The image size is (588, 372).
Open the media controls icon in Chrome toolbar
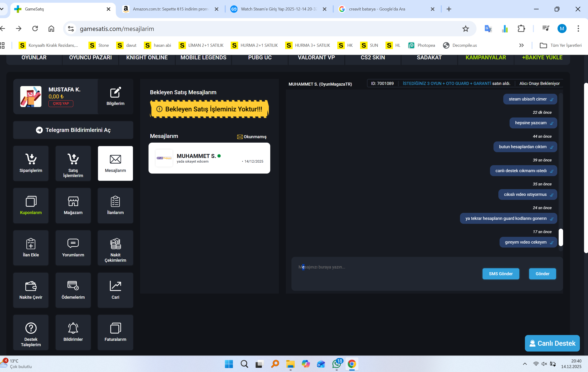(545, 29)
